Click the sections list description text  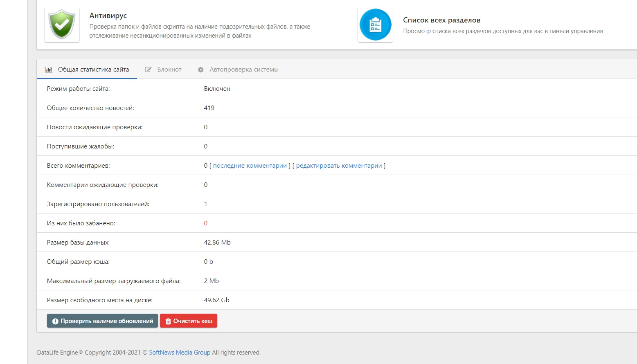click(503, 31)
